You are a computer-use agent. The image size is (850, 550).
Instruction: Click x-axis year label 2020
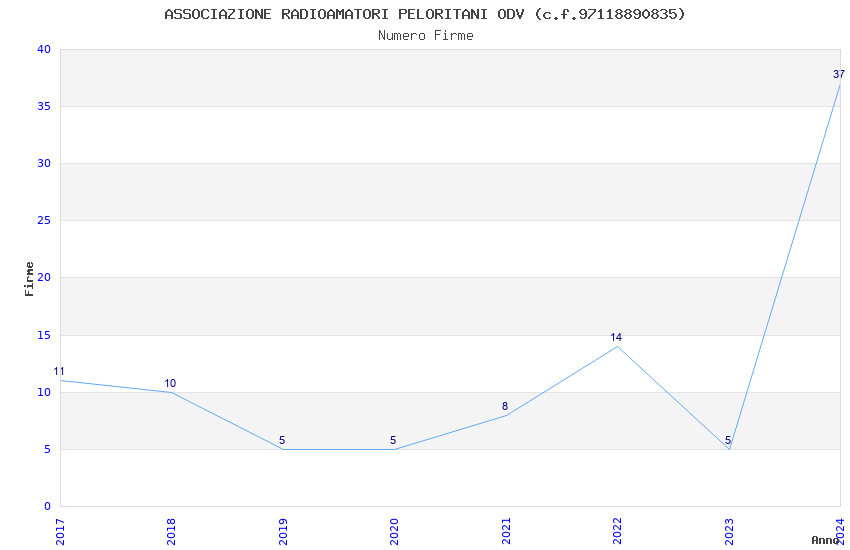click(x=394, y=532)
